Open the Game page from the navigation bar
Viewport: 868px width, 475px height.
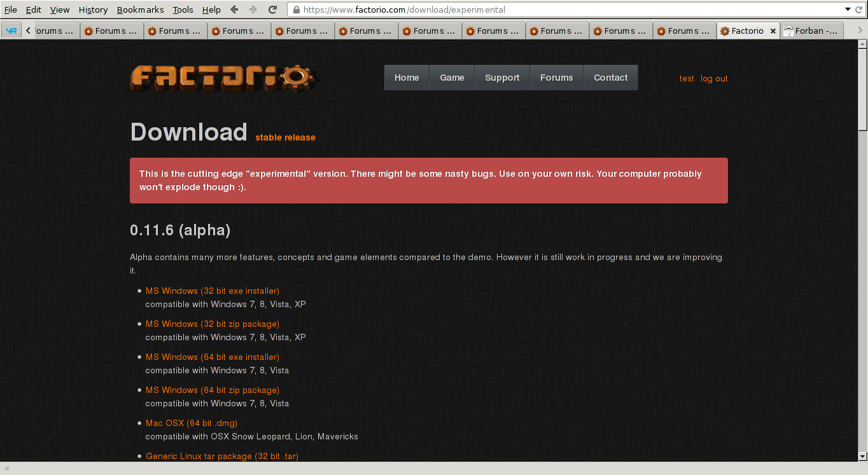point(452,78)
